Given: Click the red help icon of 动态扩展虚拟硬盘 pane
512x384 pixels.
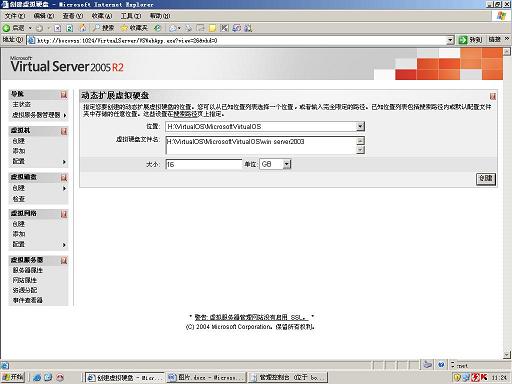Looking at the screenshot, I should click(493, 96).
